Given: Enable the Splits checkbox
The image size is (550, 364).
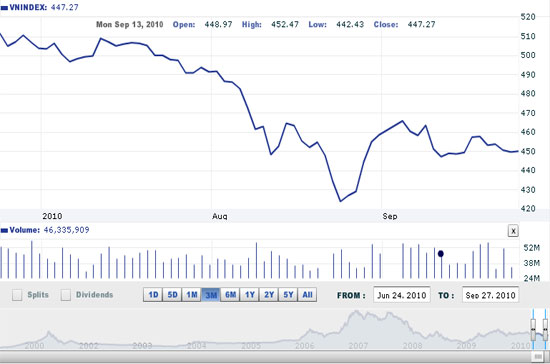Looking at the screenshot, I should click(x=17, y=295).
